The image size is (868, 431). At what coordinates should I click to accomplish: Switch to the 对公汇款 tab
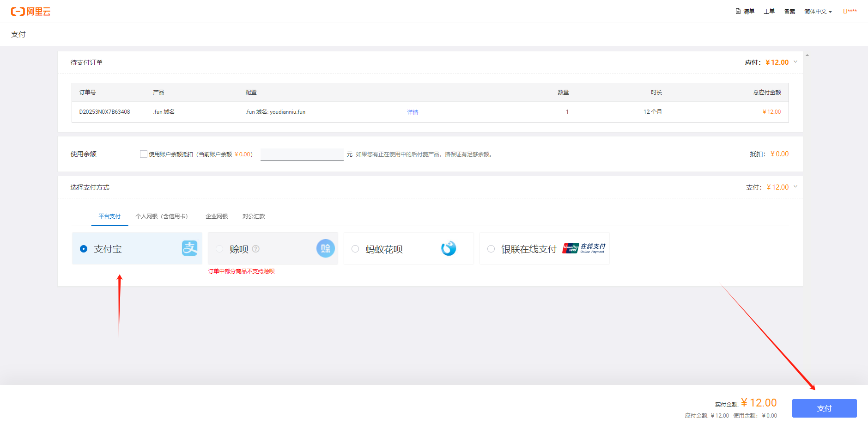click(254, 216)
